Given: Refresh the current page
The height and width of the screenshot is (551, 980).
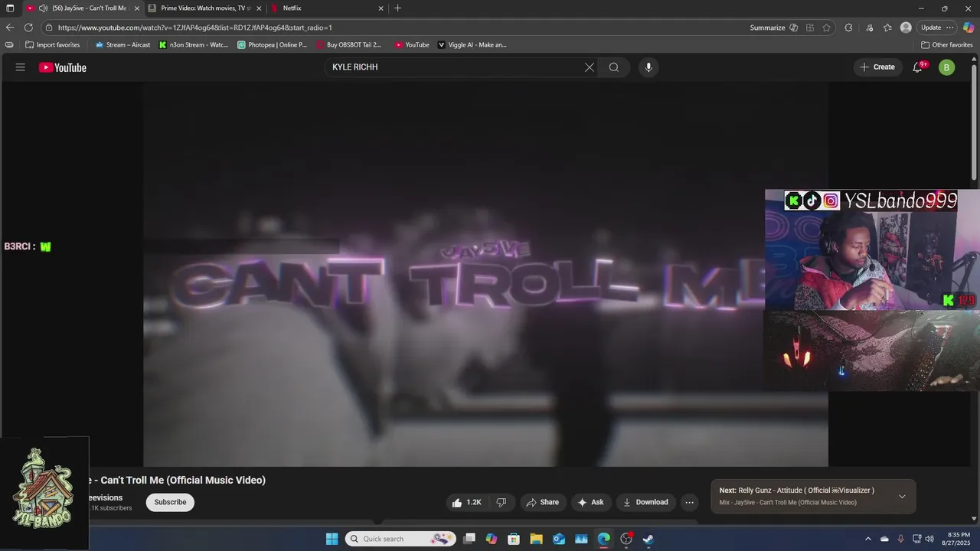Looking at the screenshot, I should 28,28.
